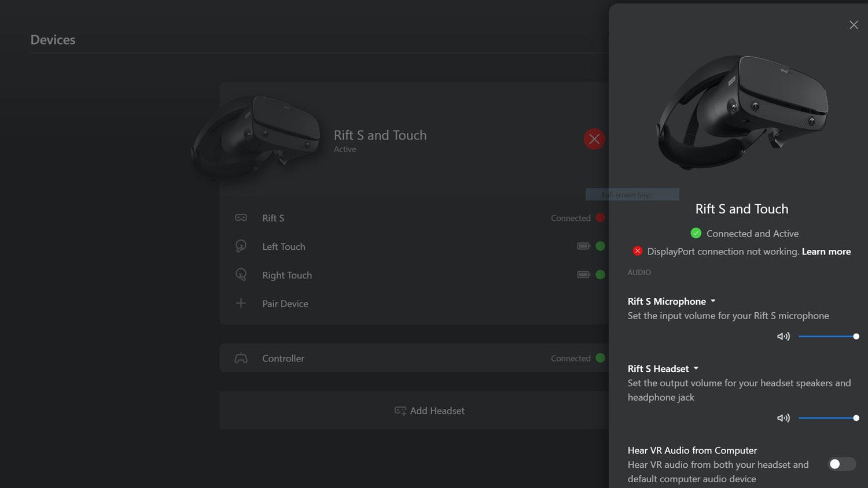
Task: Open the Rift S Microphone dropdown
Action: tap(672, 301)
